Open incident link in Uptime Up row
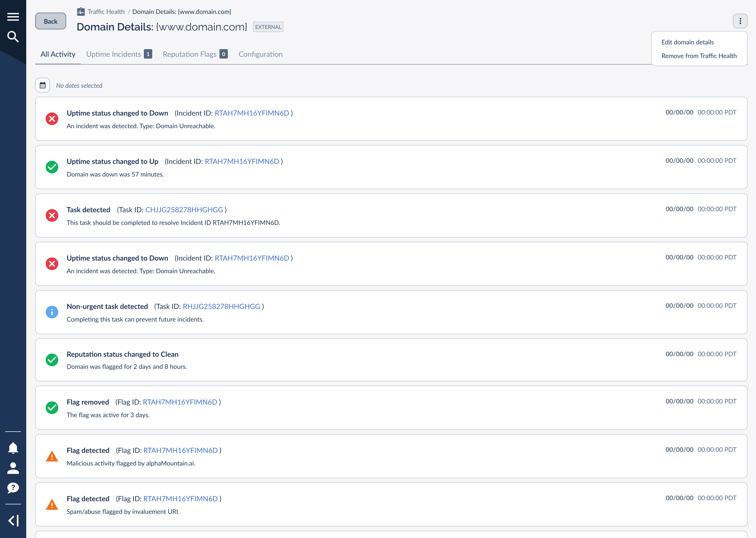This screenshot has width=756, height=538. pos(242,161)
